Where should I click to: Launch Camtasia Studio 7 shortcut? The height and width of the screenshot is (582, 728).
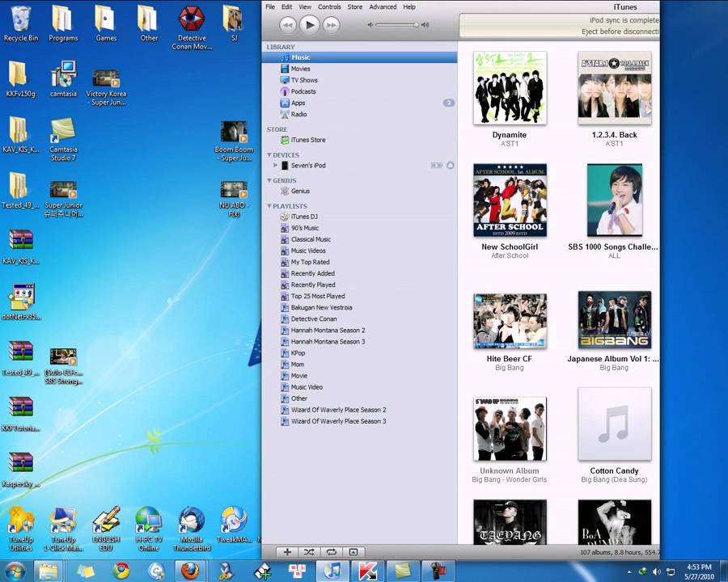pos(63,140)
